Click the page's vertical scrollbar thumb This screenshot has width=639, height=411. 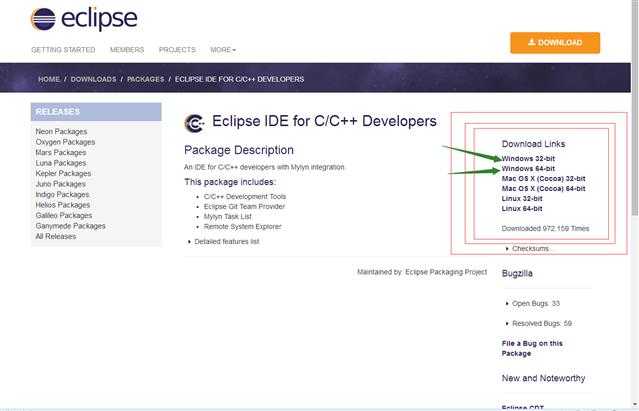pos(635,110)
